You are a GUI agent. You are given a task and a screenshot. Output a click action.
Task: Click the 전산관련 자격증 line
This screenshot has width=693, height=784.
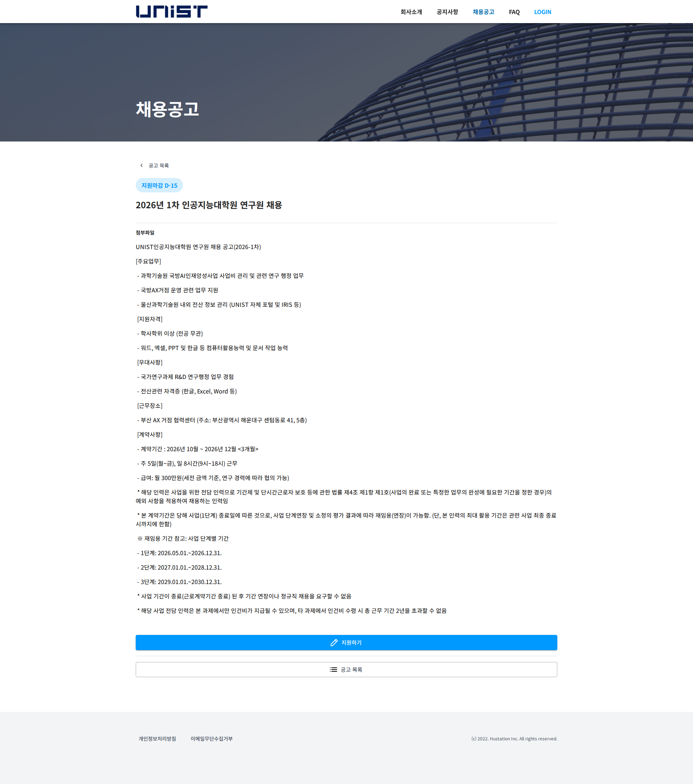click(187, 392)
